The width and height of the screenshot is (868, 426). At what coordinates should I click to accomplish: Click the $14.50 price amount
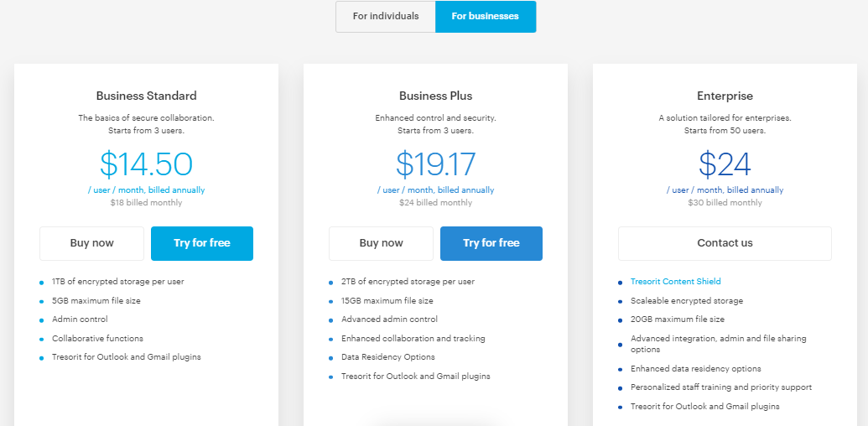pos(146,164)
